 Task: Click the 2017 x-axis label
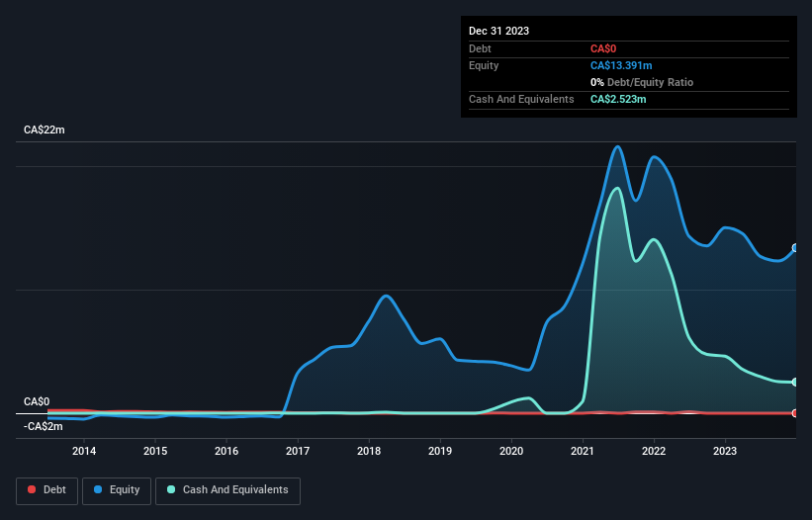point(298,451)
